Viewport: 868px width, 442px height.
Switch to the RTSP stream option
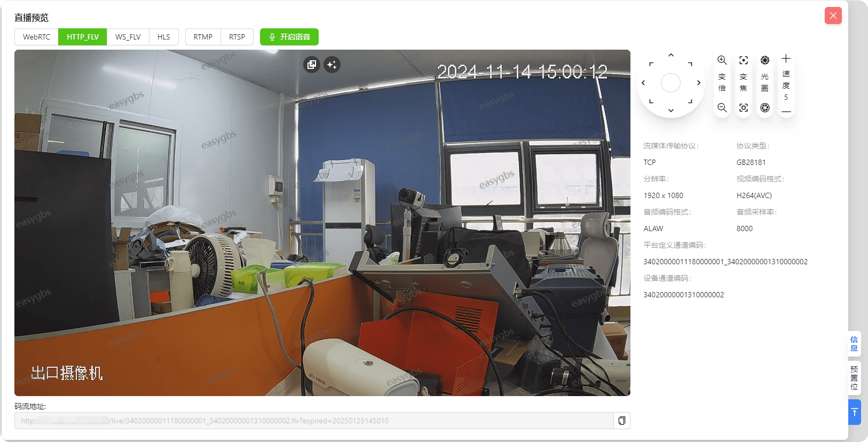pyautogui.click(x=236, y=37)
